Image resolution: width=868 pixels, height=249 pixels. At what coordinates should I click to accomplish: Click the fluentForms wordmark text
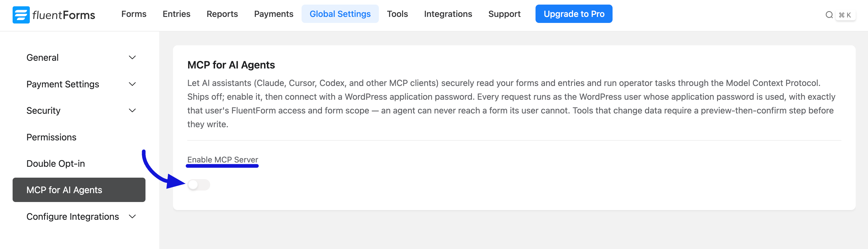coord(64,15)
